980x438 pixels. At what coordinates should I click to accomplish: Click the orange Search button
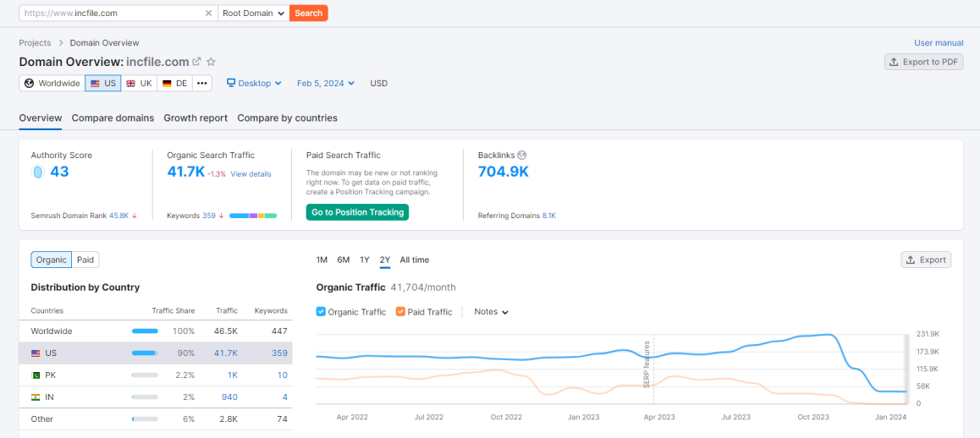pyautogui.click(x=309, y=14)
